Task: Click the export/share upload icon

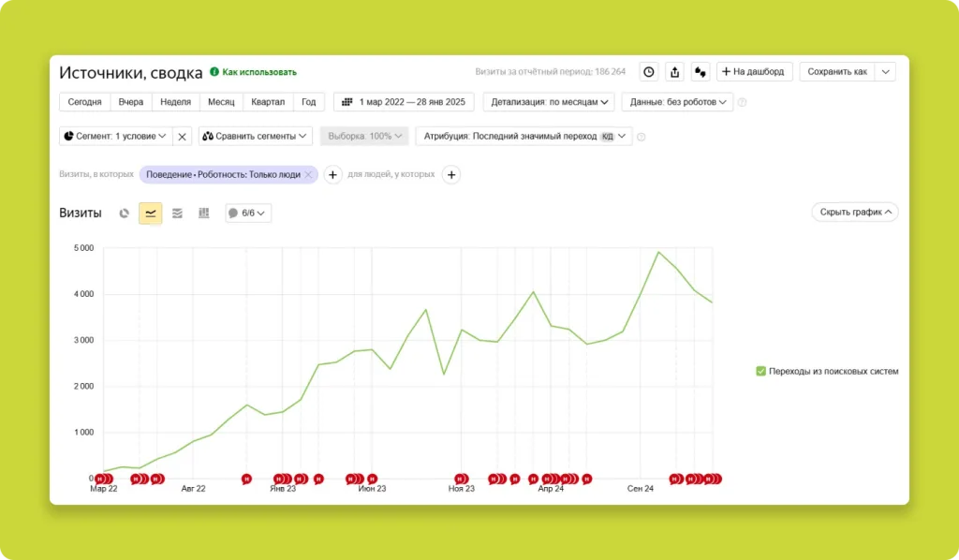Action: click(x=674, y=72)
